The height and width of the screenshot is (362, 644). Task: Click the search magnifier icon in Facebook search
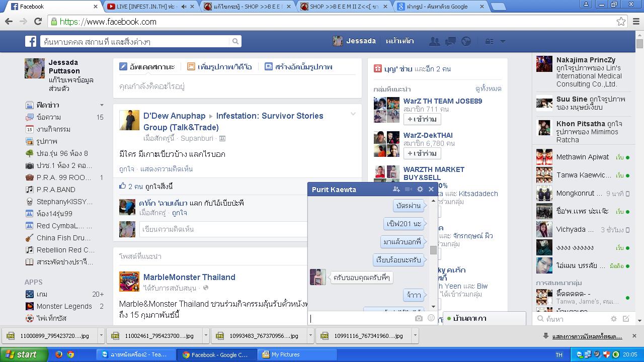tap(235, 41)
